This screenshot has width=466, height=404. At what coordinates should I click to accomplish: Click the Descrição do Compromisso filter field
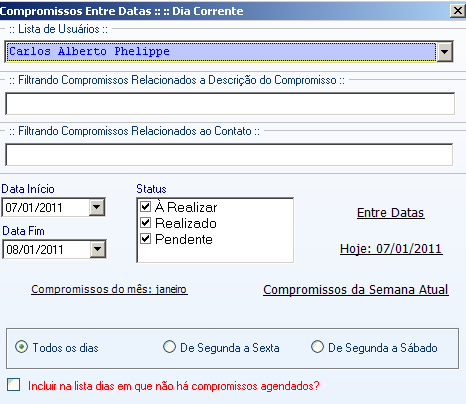tap(230, 104)
